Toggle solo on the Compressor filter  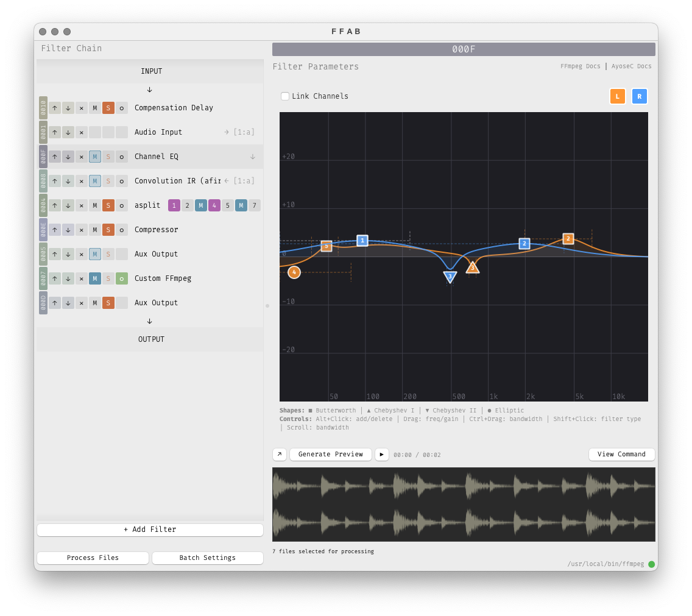(x=108, y=230)
